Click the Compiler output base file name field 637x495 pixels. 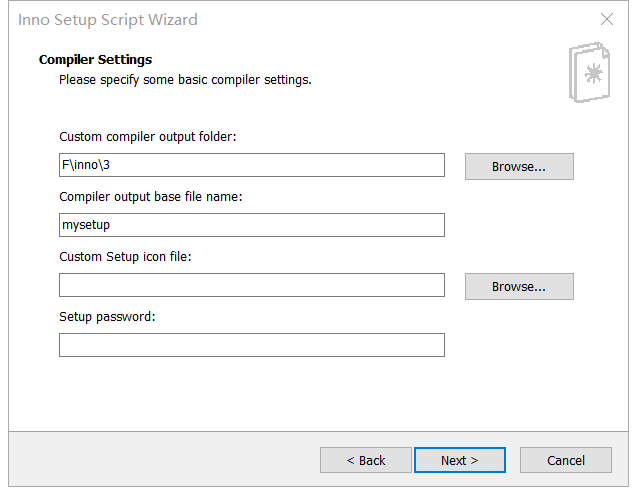(x=252, y=225)
